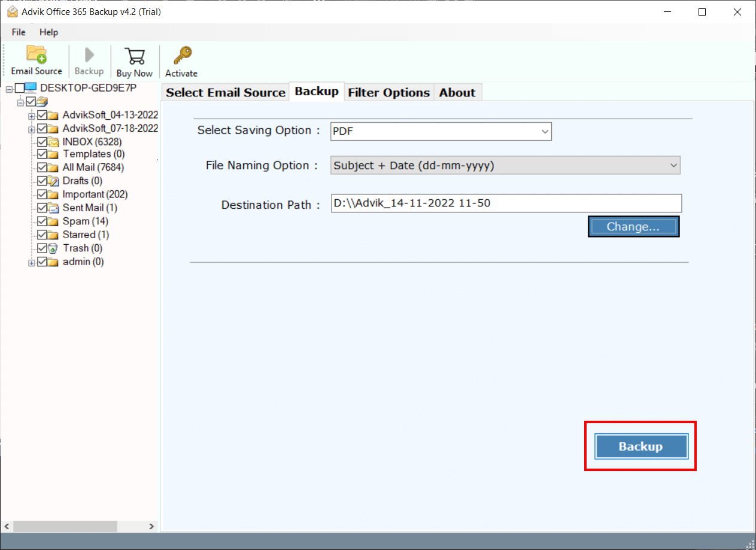
Task: Select the Important (202) label
Action: pos(95,195)
